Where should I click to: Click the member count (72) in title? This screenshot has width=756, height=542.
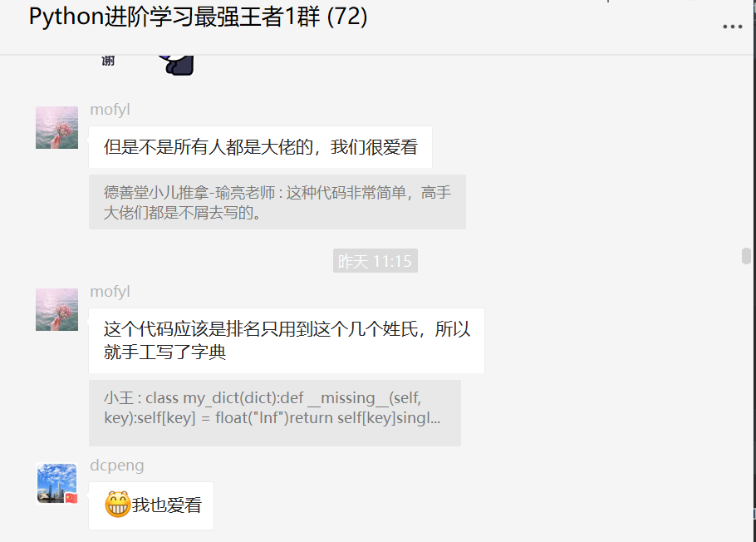[x=347, y=17]
